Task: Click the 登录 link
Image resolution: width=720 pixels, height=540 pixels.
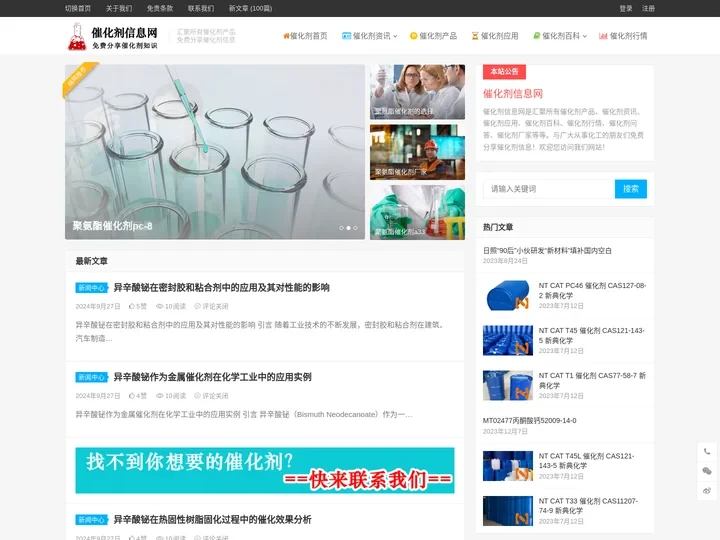Action: click(x=626, y=8)
